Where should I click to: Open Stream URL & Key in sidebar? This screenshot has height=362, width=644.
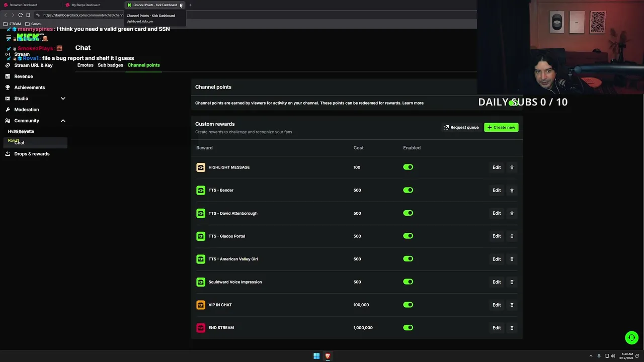point(33,65)
